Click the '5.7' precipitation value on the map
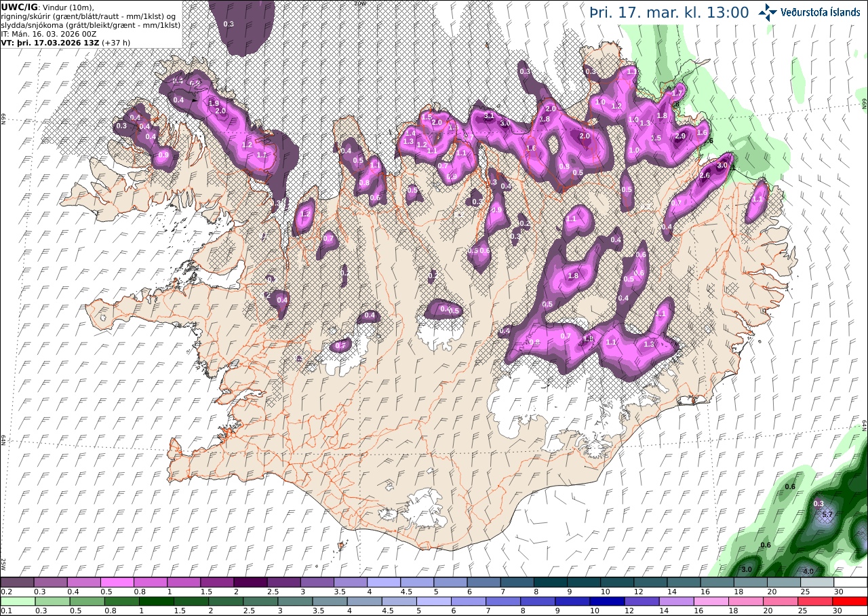This screenshot has width=868, height=616. 827,516
